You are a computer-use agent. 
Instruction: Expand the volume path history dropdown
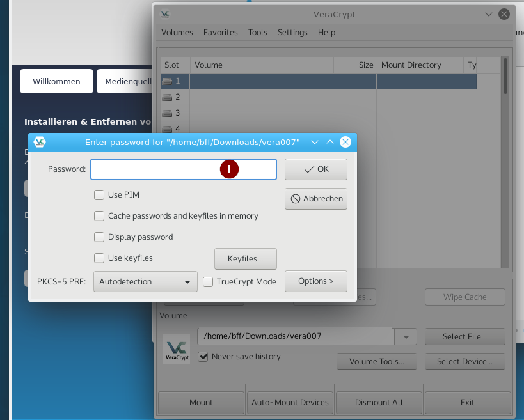tap(406, 336)
